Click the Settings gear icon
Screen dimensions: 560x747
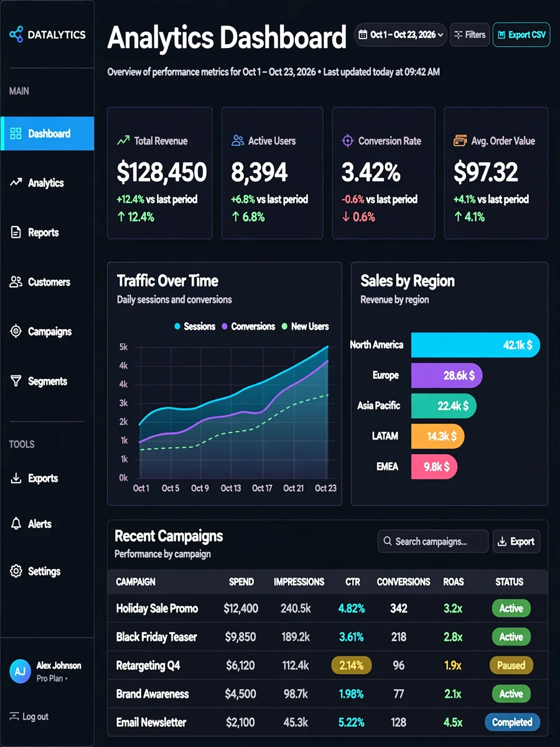(16, 571)
